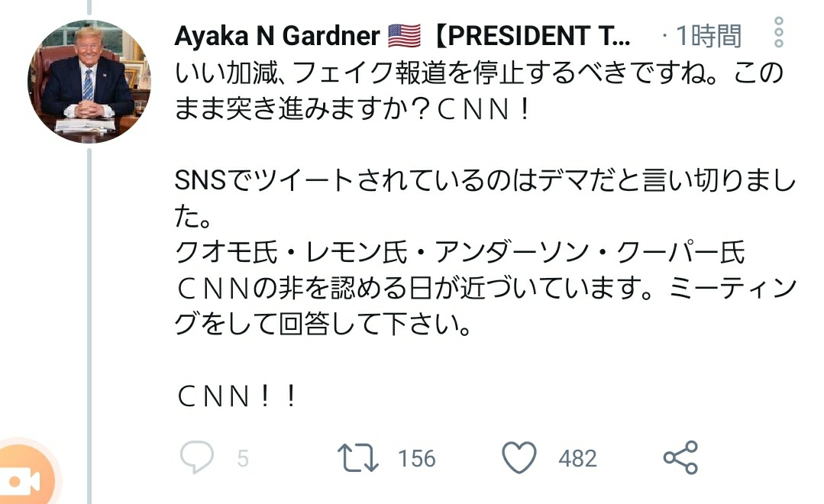View the 156 retweets count
The height and width of the screenshot is (504, 824).
pos(417,458)
